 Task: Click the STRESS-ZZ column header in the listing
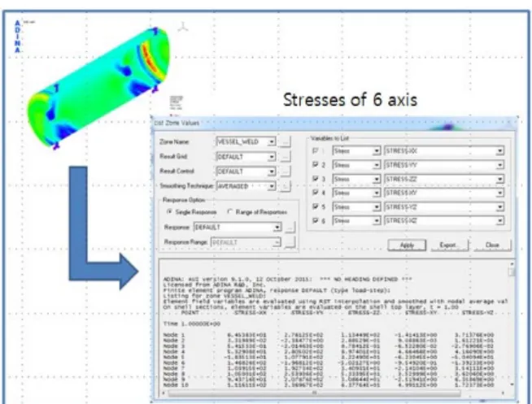point(364,312)
